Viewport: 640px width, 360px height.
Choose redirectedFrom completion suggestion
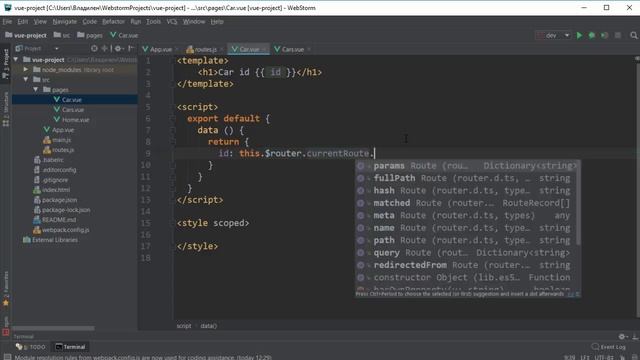[x=467, y=265]
